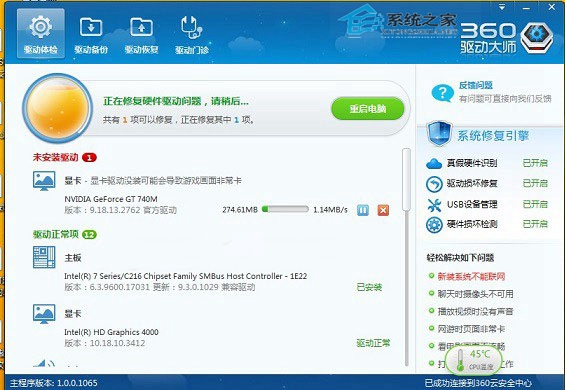The width and height of the screenshot is (565, 390).
Task: Click the driver list vertical scrollbar
Action: [x=406, y=179]
